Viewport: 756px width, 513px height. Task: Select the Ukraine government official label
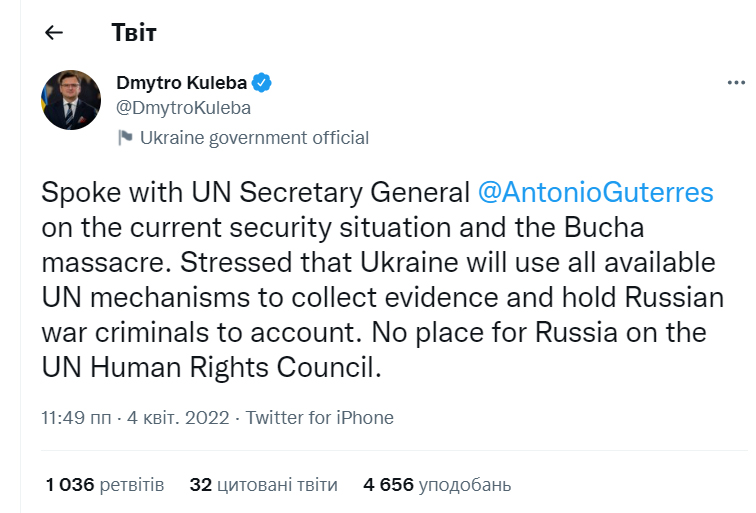coord(254,138)
